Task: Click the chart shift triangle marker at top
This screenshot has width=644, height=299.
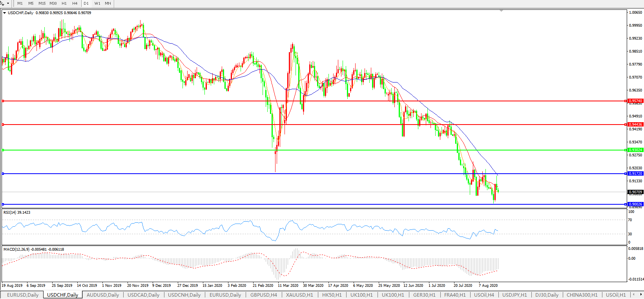Action: click(501, 11)
